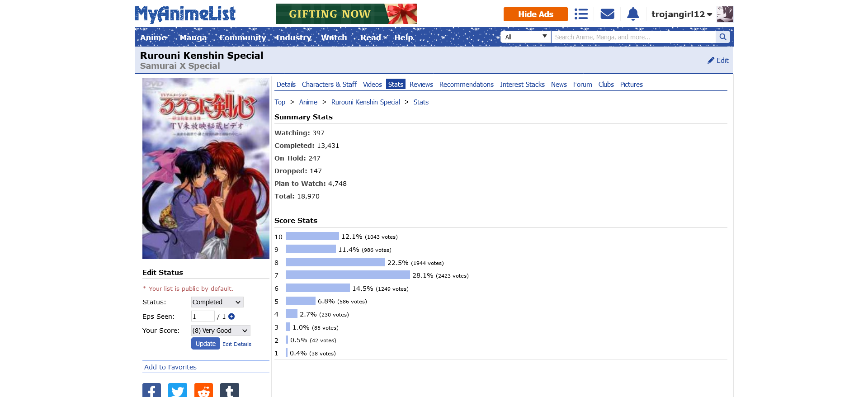Image resolution: width=868 pixels, height=397 pixels.
Task: Click the 1043 votes text
Action: tap(382, 237)
